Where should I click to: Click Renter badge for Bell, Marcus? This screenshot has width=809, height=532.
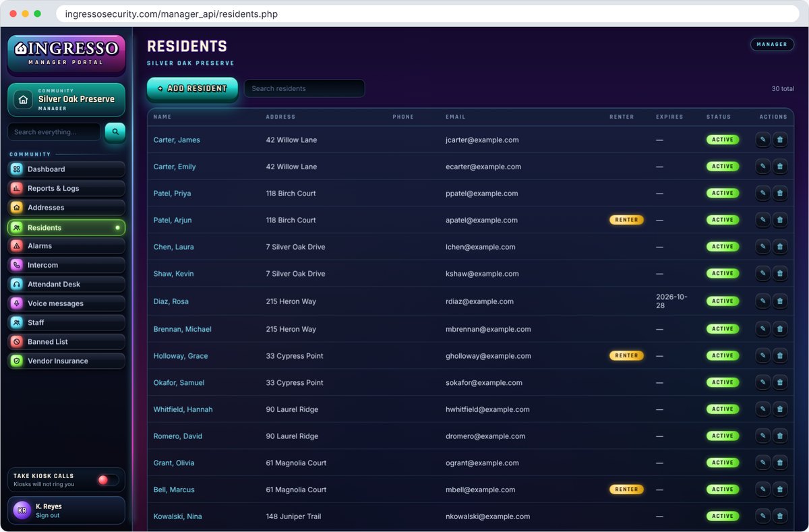click(626, 490)
